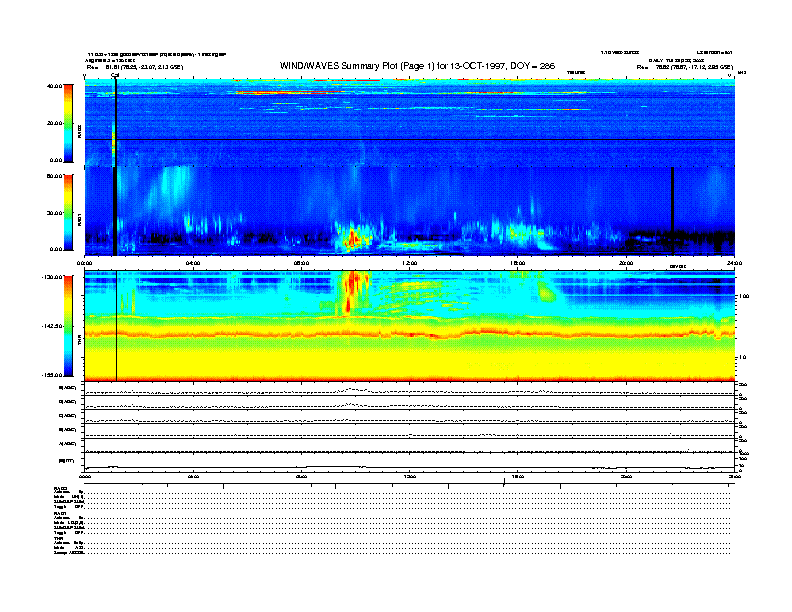Click the 30.00 color scale label
Viewport: 792px width, 612px height.
[54, 213]
